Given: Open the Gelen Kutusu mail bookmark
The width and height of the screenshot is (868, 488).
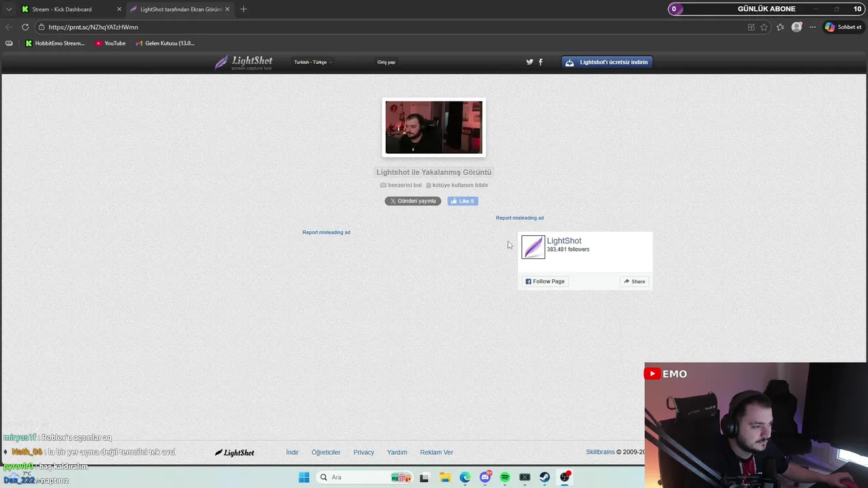Looking at the screenshot, I should point(165,43).
